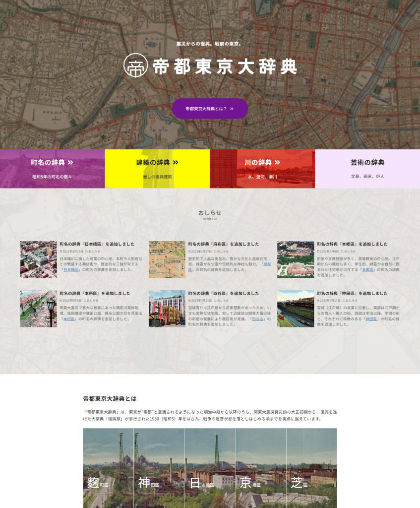Select the 芸術の辞典 category tile
Viewport: 420px width, 508px height.
(367, 169)
